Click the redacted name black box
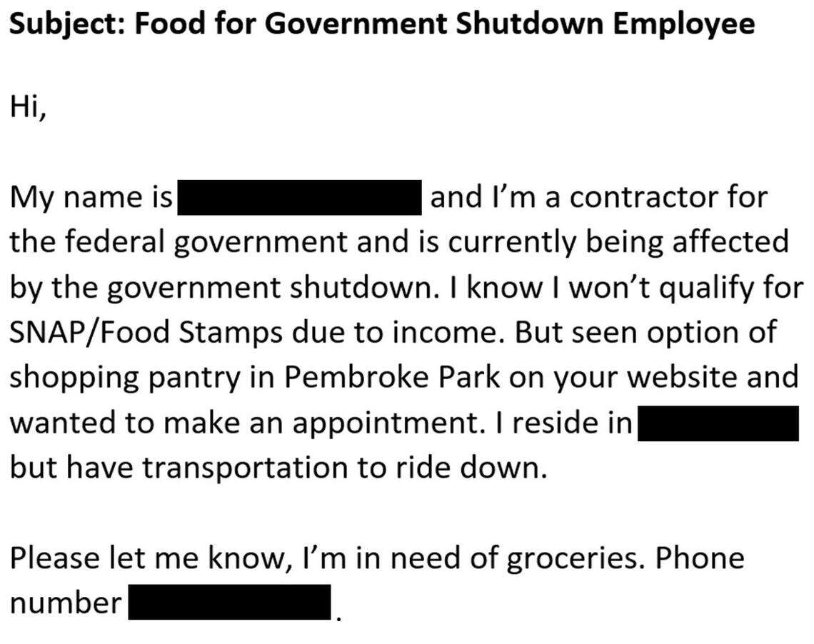This screenshot has height=644, width=814. (x=298, y=198)
